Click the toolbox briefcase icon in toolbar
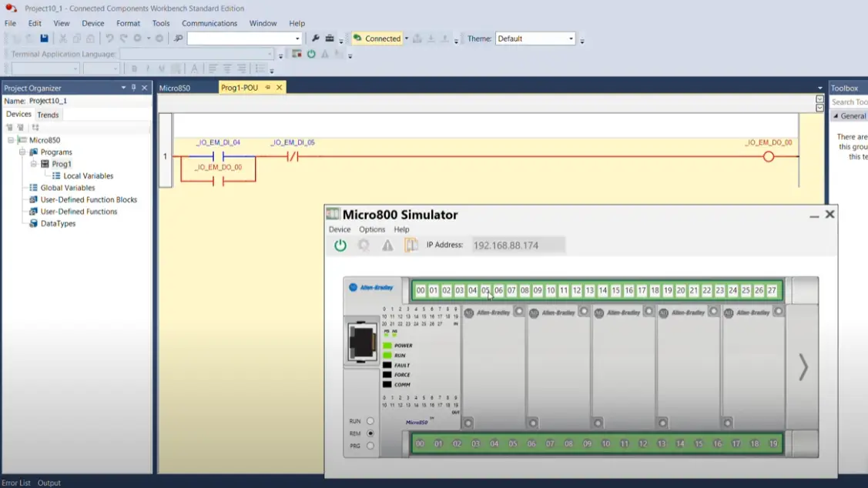The image size is (868, 488). click(x=330, y=38)
